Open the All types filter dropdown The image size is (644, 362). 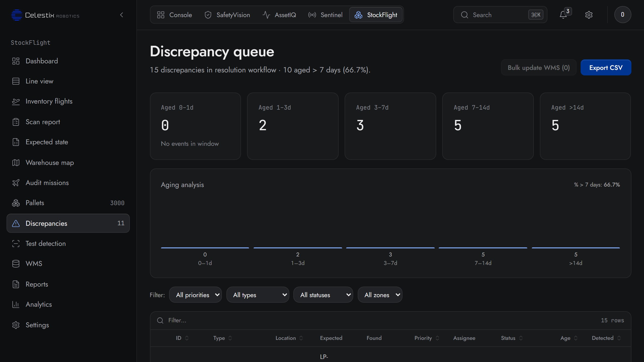point(258,295)
